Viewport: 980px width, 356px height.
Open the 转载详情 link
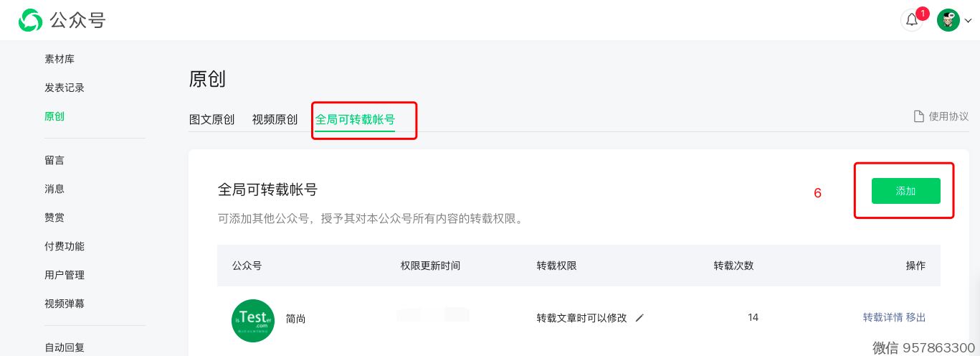click(883, 318)
